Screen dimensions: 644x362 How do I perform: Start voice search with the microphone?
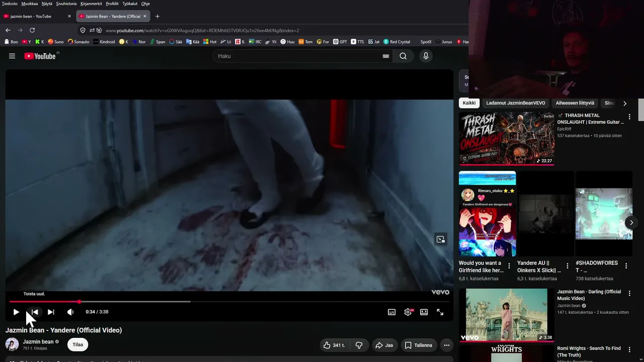click(426, 56)
